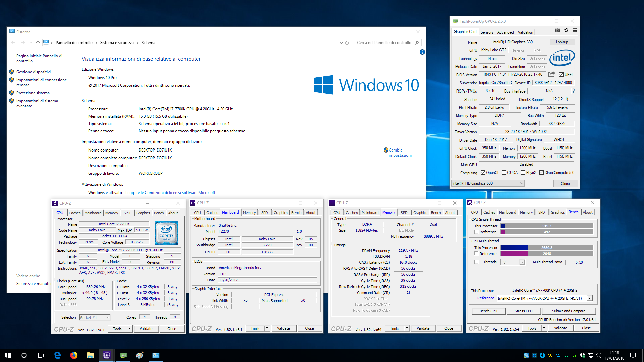Click GPU-Z icon on the taskbar

(x=123, y=355)
